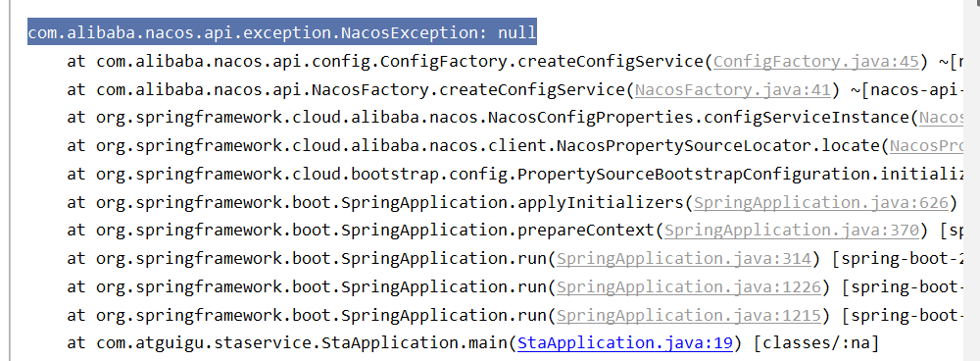980x361 pixels.
Task: Follow the truncated link after configServiceInstance
Action: pos(940,118)
